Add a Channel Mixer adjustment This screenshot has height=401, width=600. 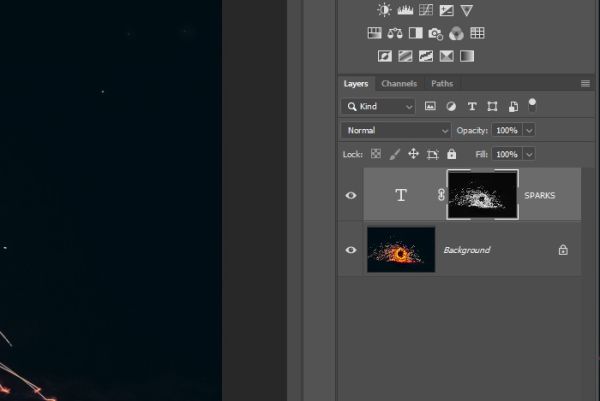[x=456, y=33]
